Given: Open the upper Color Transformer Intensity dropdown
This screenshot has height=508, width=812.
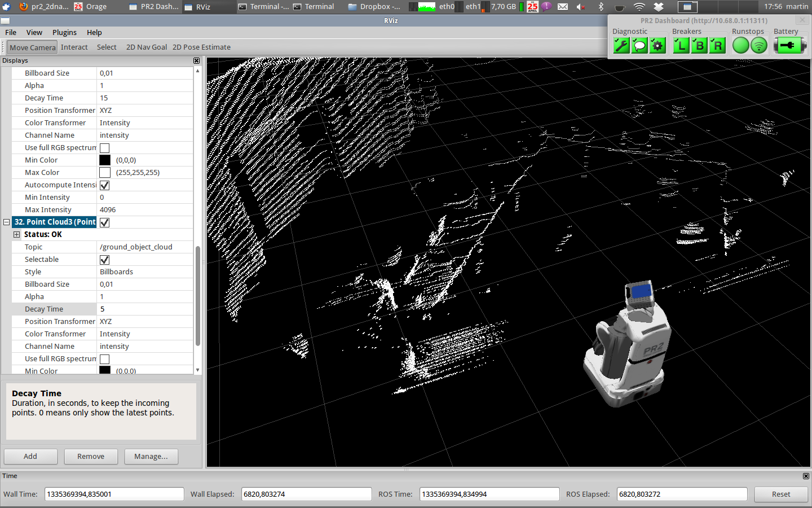Looking at the screenshot, I should [145, 123].
